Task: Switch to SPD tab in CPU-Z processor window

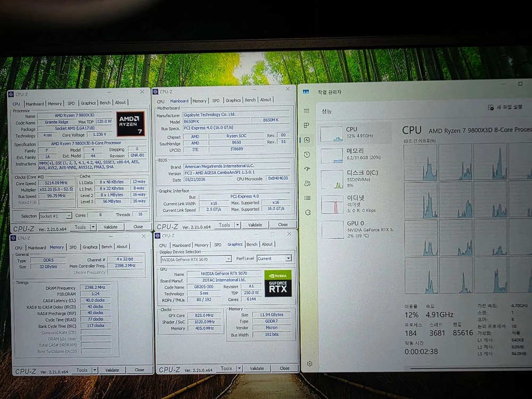Action: (71, 103)
